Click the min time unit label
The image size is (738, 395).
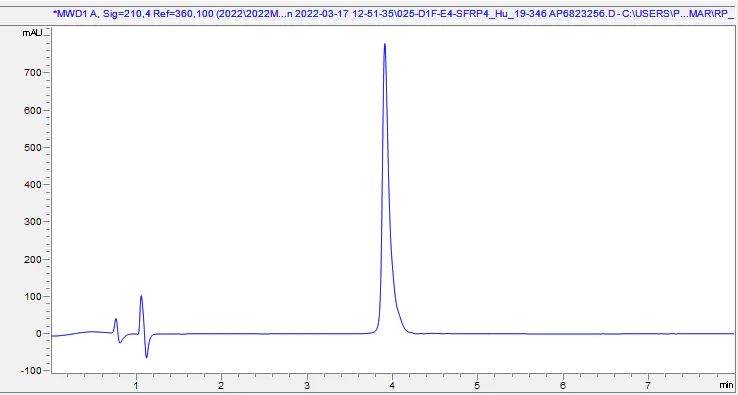click(726, 386)
